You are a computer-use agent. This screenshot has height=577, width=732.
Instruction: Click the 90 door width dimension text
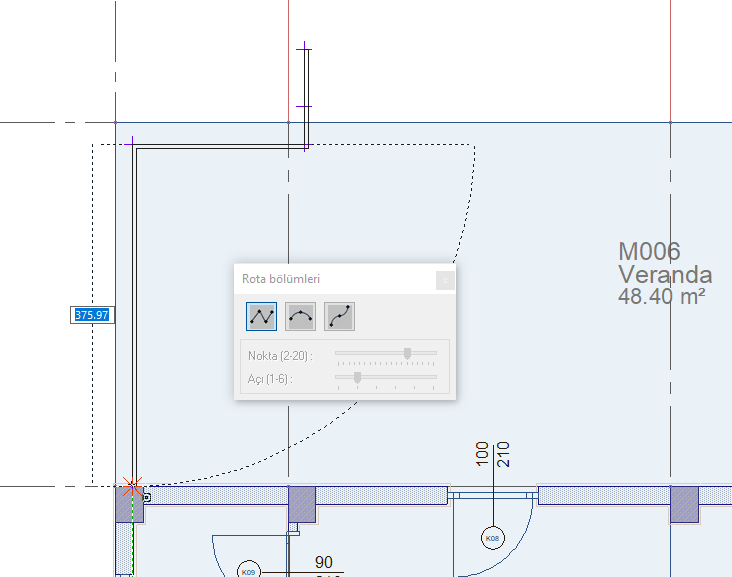[x=324, y=562]
